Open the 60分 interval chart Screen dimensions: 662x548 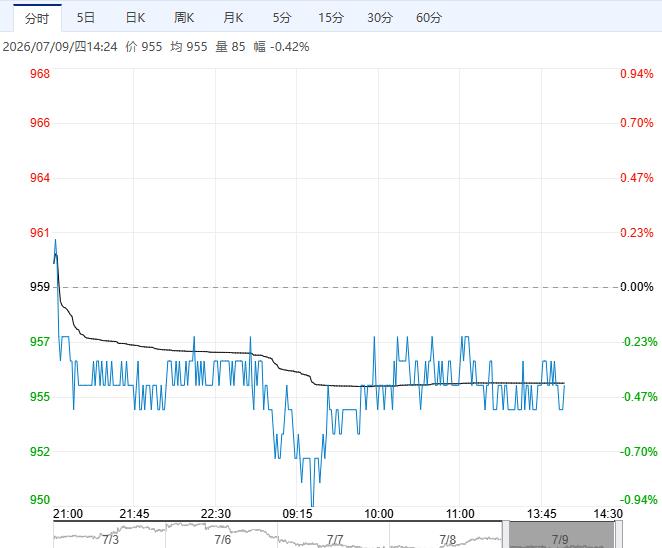click(429, 18)
